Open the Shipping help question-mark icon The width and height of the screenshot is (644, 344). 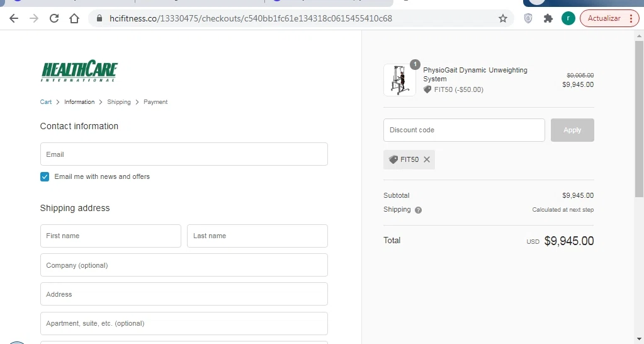pyautogui.click(x=418, y=210)
